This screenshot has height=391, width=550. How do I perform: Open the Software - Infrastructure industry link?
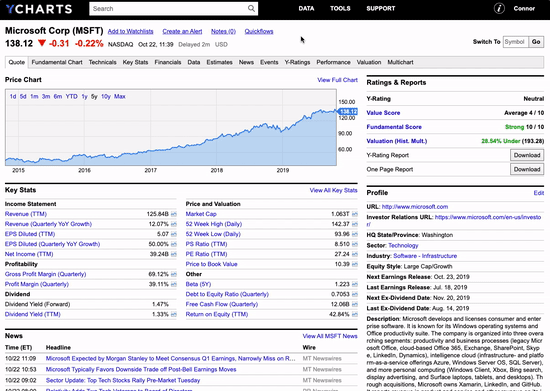(425, 256)
